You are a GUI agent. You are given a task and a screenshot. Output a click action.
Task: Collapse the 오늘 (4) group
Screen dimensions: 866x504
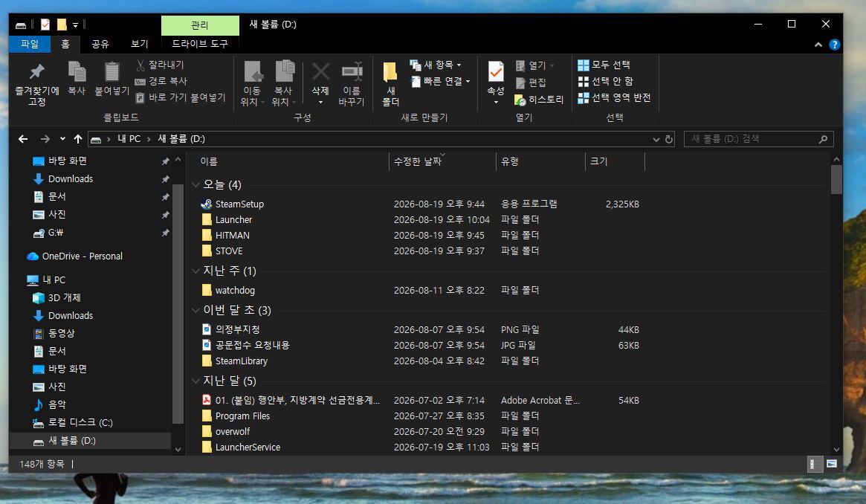[x=195, y=184]
